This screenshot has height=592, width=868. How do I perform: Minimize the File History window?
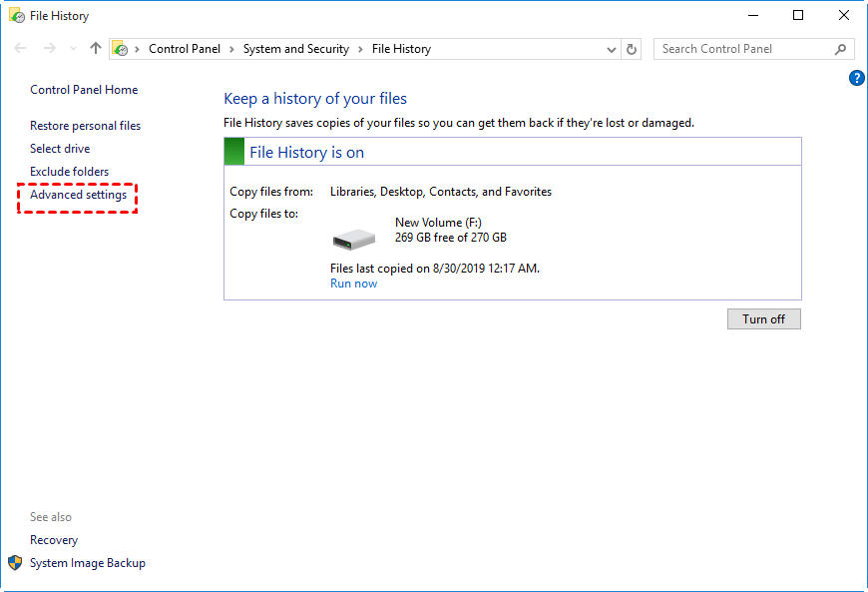pos(753,16)
